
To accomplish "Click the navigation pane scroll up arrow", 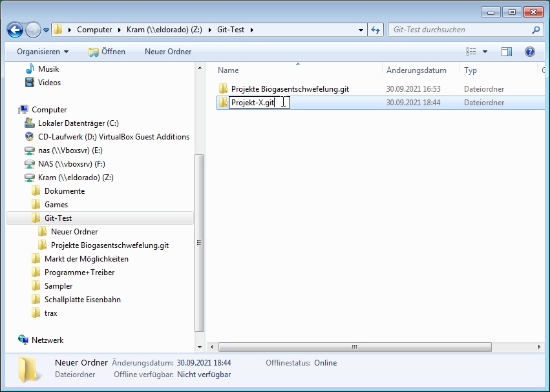I will [200, 68].
